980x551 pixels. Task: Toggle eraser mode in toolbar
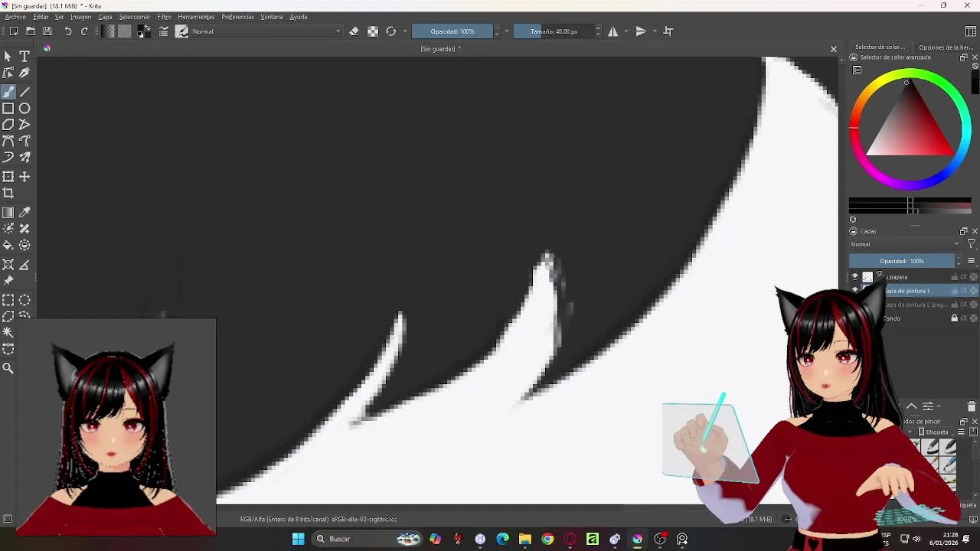pos(354,31)
